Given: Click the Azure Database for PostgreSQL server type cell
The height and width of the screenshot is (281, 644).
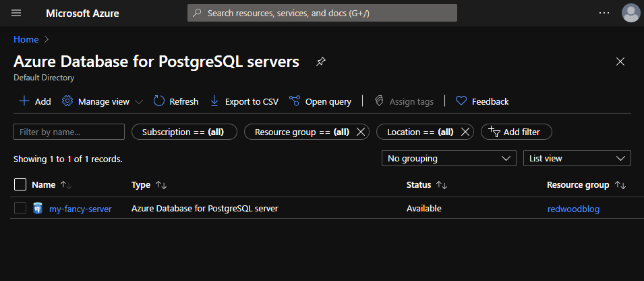Looking at the screenshot, I should [x=205, y=209].
